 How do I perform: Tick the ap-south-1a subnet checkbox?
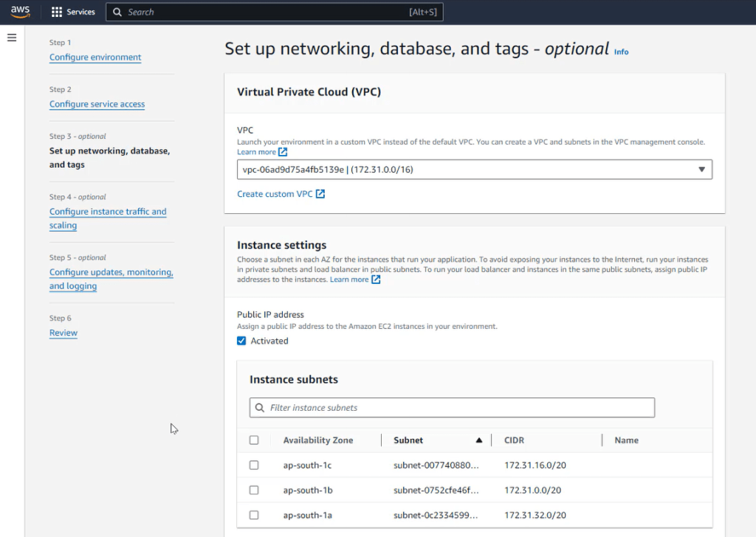(x=254, y=515)
